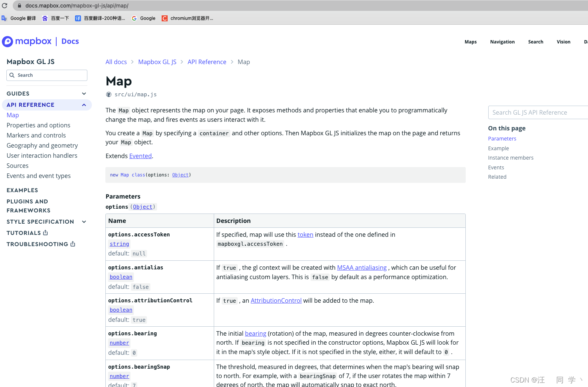This screenshot has height=387, width=588.
Task: Select Markers and controls in sidebar
Action: click(x=36, y=135)
